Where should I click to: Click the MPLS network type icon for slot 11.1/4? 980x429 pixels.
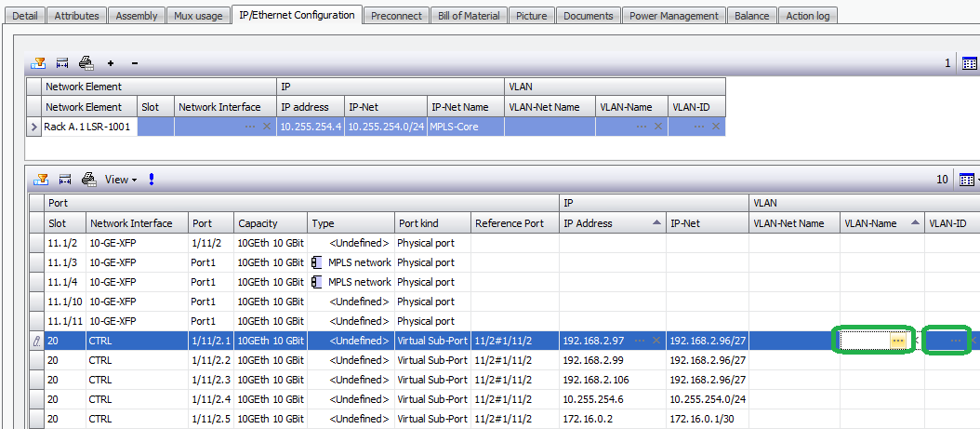[317, 282]
